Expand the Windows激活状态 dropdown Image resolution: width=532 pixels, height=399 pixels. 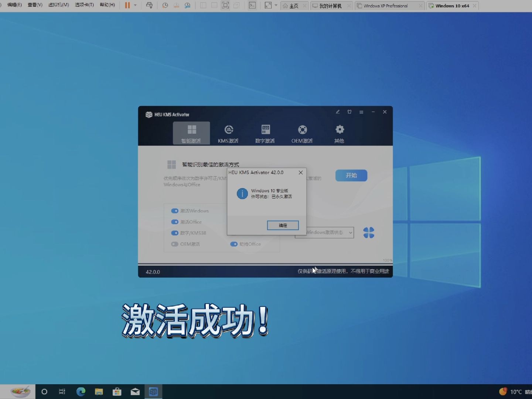click(x=324, y=232)
